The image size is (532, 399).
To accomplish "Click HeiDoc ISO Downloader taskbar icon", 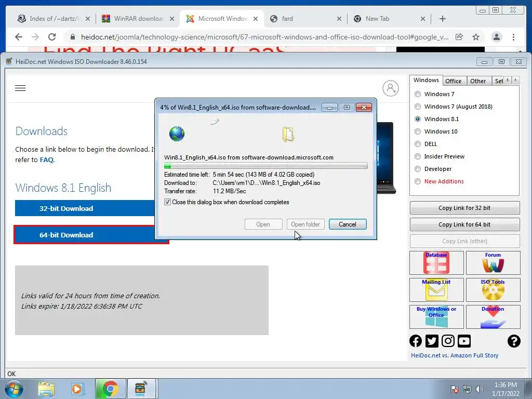I will [141, 389].
